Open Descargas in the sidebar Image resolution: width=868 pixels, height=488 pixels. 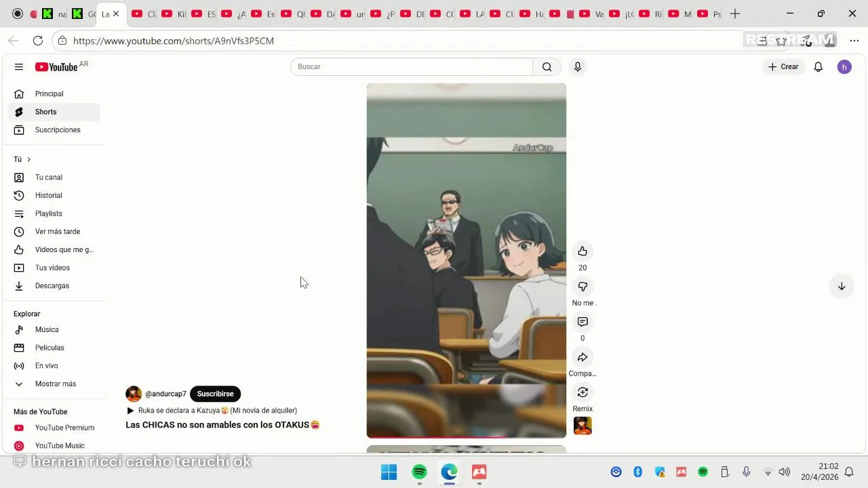point(54,286)
